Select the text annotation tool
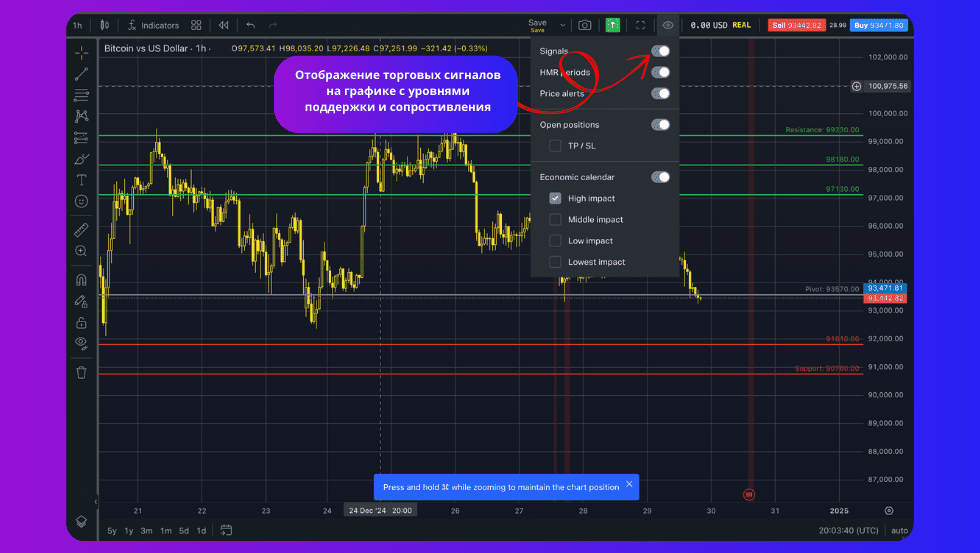 (x=81, y=180)
